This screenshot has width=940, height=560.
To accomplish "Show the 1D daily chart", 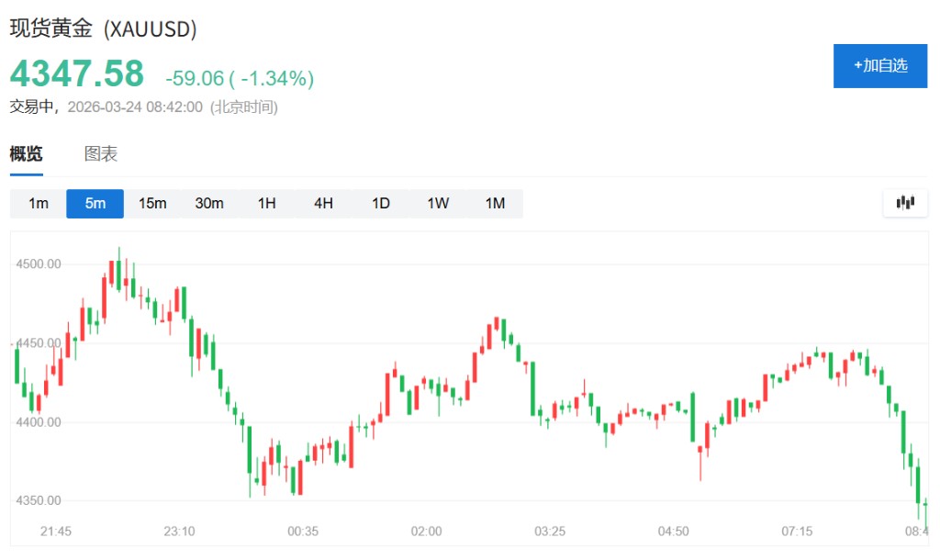I will 381,204.
